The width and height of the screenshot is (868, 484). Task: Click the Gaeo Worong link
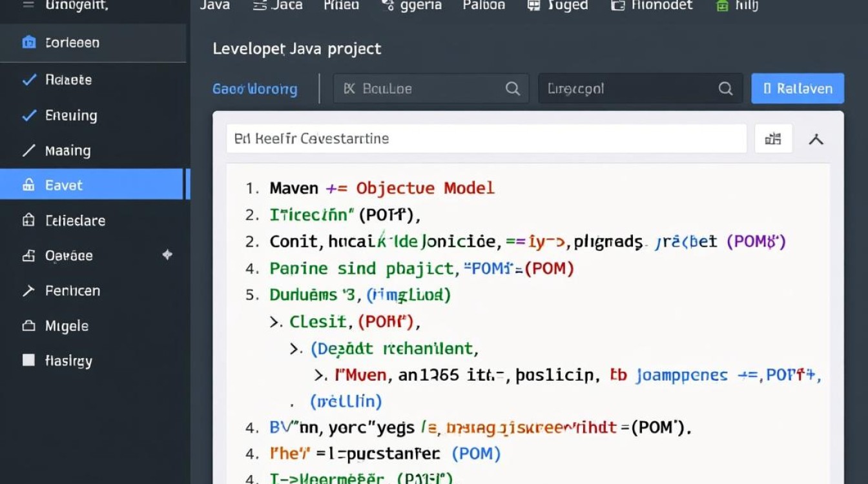tap(254, 89)
